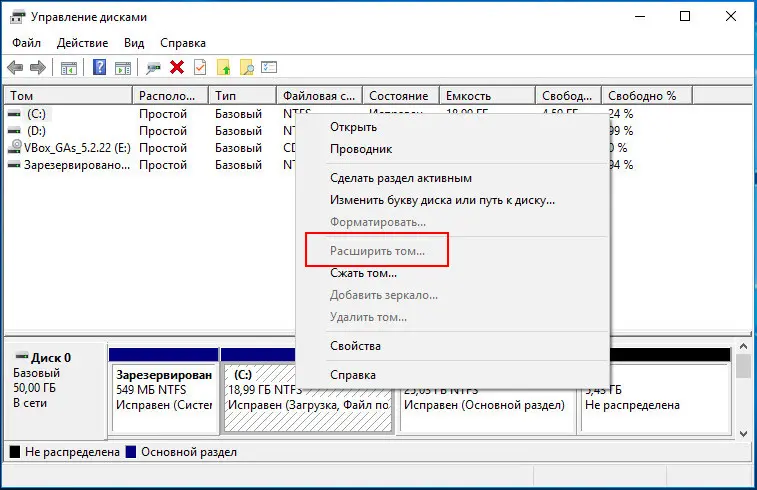Choose Проводник in the context menu
This screenshot has width=757, height=490.
(452, 149)
